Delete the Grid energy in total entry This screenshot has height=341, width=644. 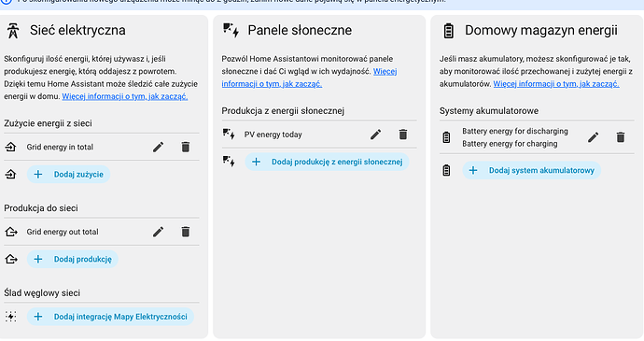click(x=186, y=147)
